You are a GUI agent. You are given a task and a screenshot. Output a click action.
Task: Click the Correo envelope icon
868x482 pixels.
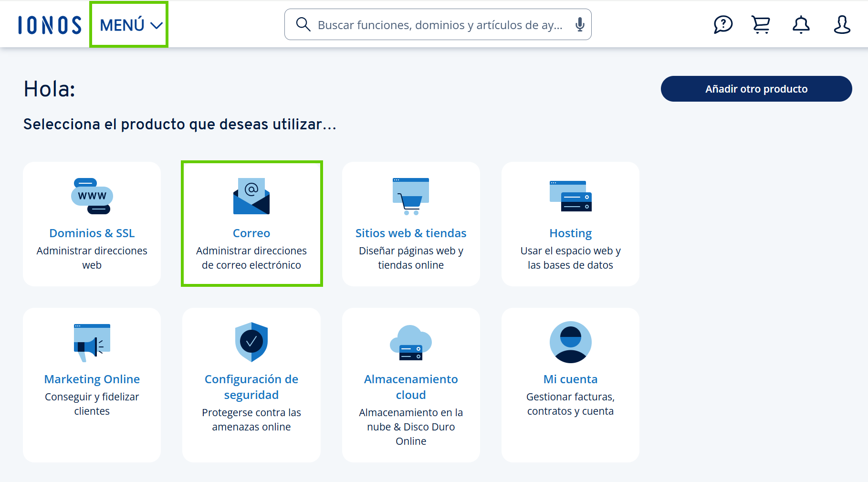[x=251, y=196]
